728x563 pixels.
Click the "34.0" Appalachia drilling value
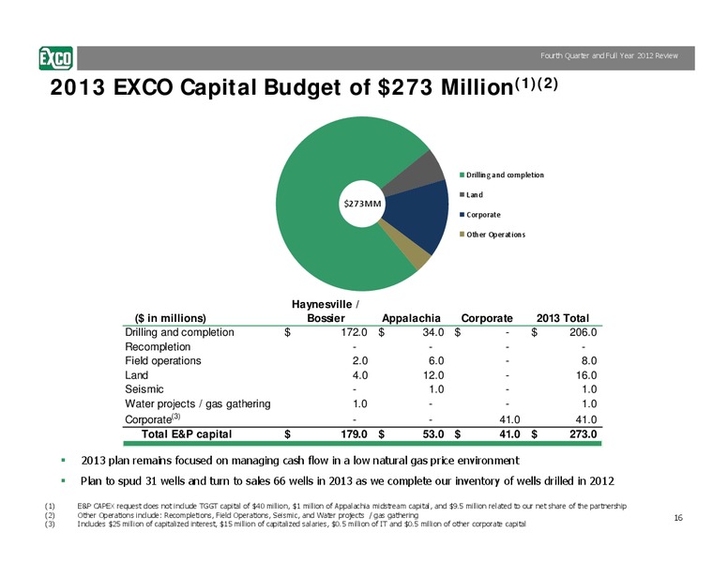[x=432, y=332]
